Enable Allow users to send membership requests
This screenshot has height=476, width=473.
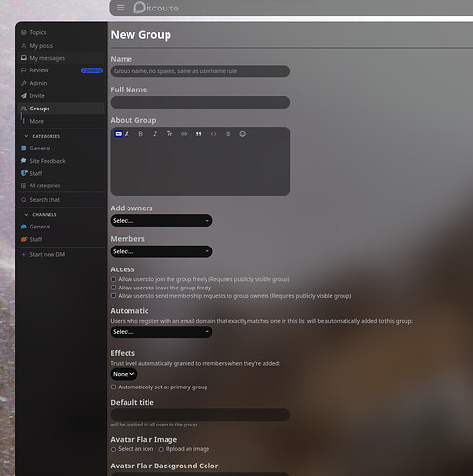(113, 296)
